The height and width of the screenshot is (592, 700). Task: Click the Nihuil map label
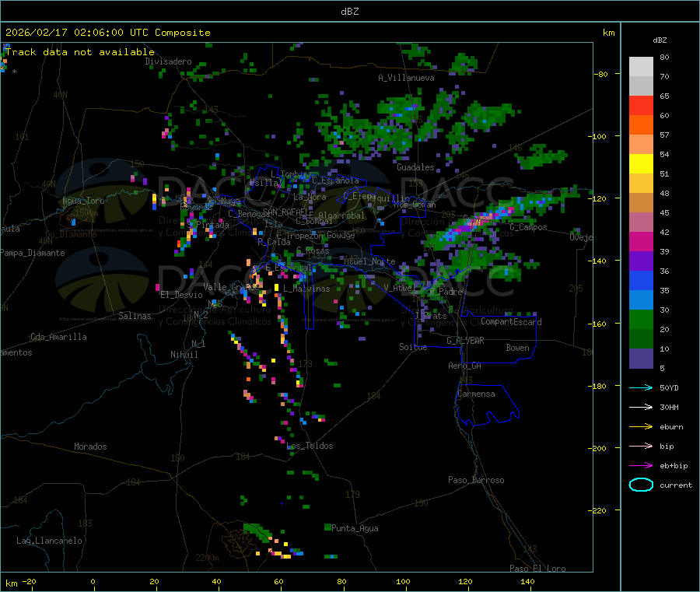184,355
